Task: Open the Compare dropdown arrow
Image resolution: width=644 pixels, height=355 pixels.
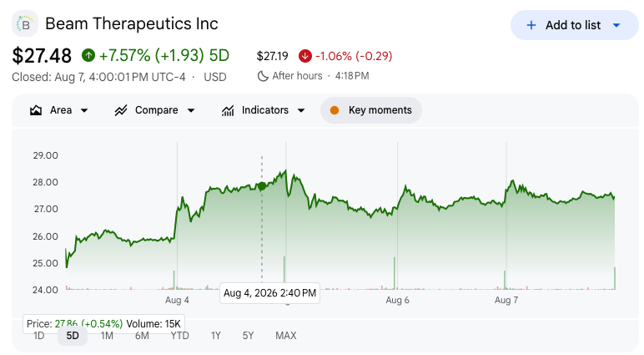Action: [x=191, y=110]
